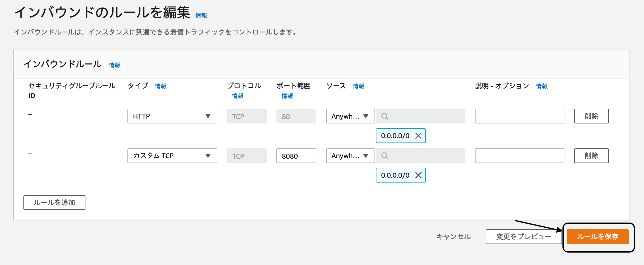Click the 0.0.0.0/0 text under the HTTP rule

click(395, 136)
